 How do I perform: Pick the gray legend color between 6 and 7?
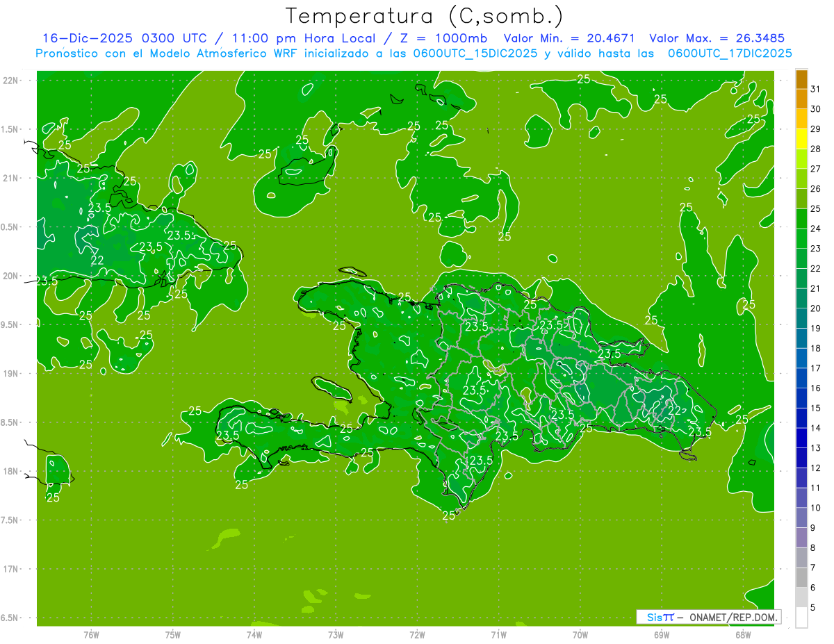(801, 577)
